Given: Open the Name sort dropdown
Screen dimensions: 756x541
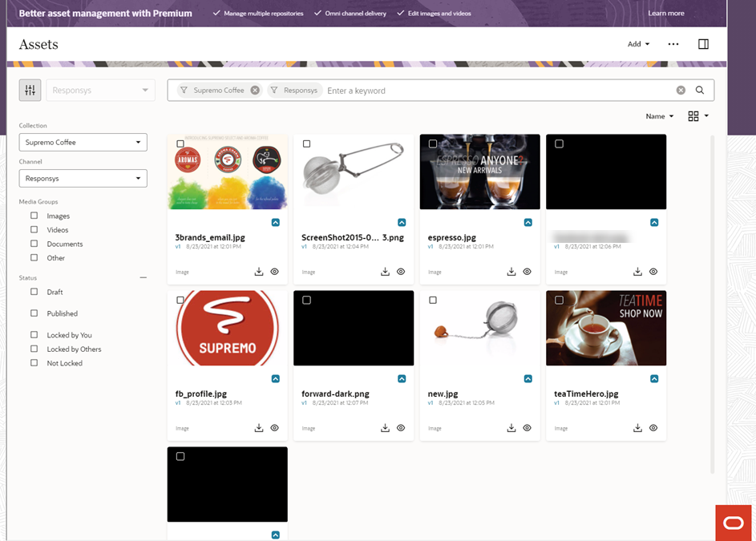Looking at the screenshot, I should pos(659,116).
